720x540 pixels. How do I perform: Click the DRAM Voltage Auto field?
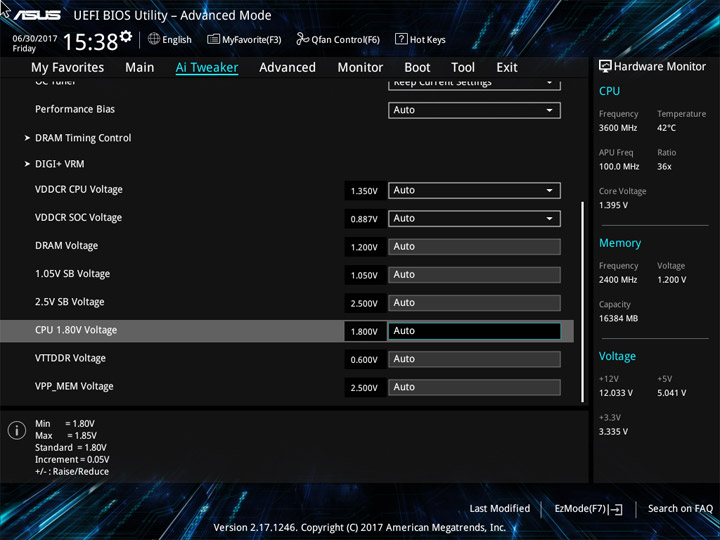coord(474,247)
